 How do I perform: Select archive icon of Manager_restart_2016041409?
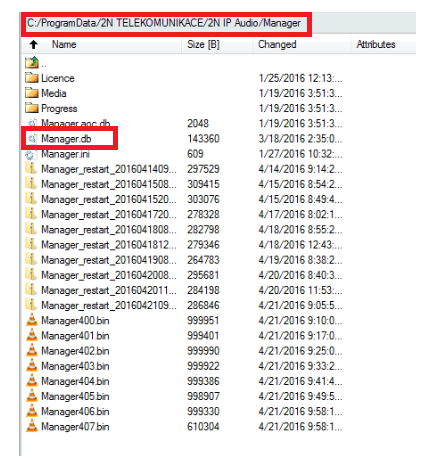pyautogui.click(x=31, y=169)
